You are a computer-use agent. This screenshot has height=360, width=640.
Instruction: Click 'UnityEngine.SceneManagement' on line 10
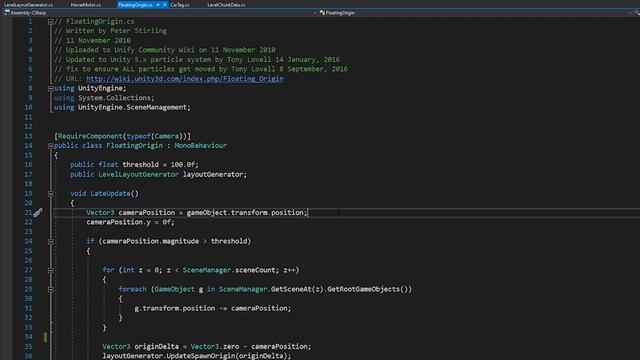point(132,107)
